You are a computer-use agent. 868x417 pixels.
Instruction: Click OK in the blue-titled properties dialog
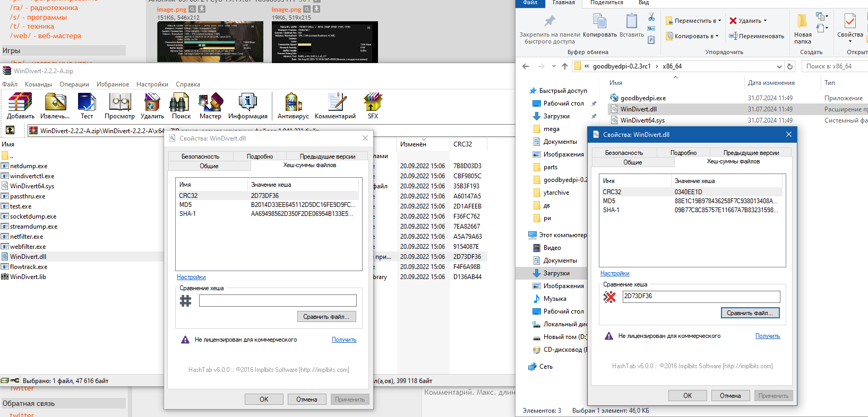(x=687, y=396)
